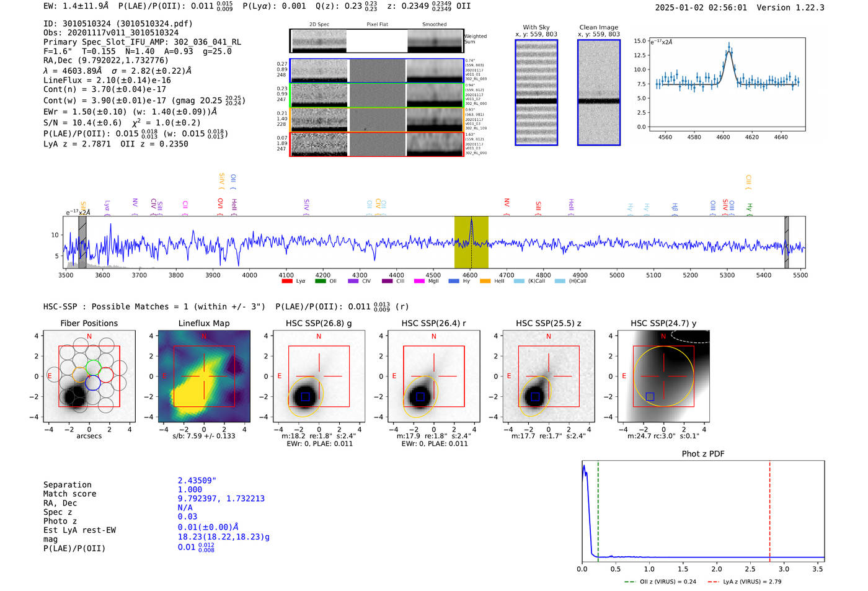Image resolution: width=868 pixels, height=591 pixels.
Task: Click the Match score value 1.000
Action: (190, 489)
